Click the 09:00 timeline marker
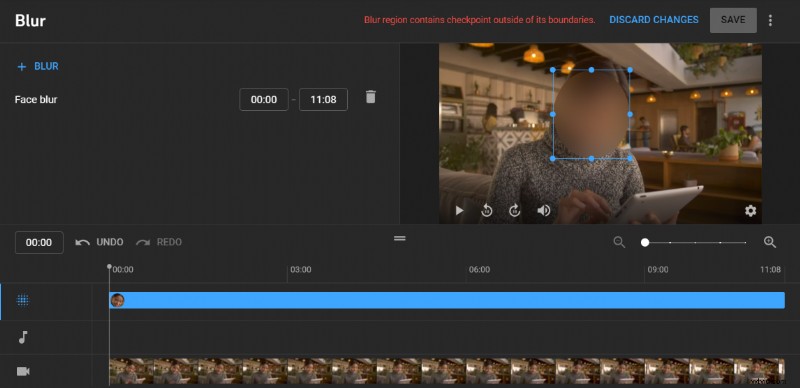Screen dimensions: 800x388 tap(658, 270)
